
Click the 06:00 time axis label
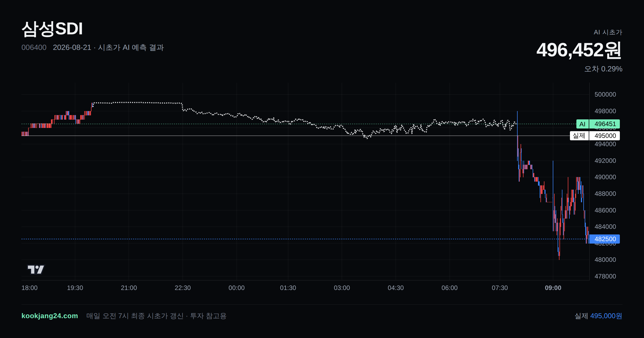450,288
